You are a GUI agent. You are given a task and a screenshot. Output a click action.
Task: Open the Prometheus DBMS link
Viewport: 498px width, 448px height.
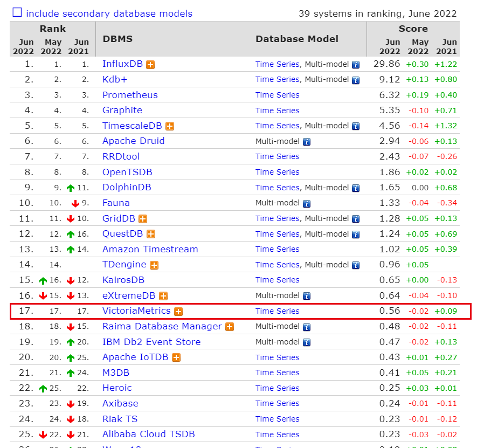(x=130, y=95)
